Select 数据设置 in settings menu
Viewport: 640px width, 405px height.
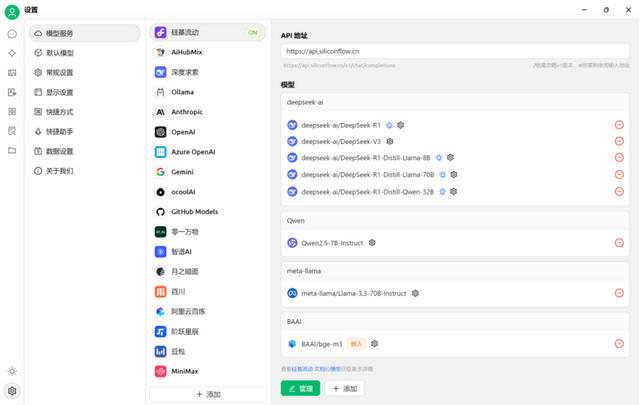[x=84, y=151]
